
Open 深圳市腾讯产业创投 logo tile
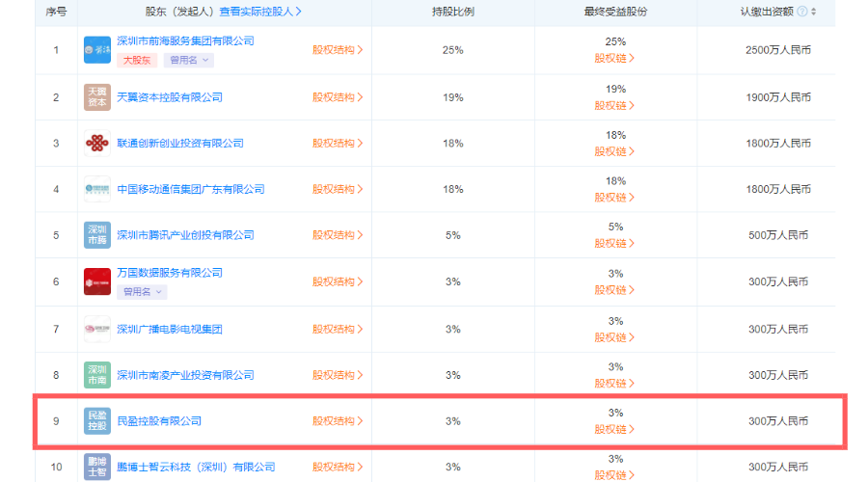[x=97, y=235]
